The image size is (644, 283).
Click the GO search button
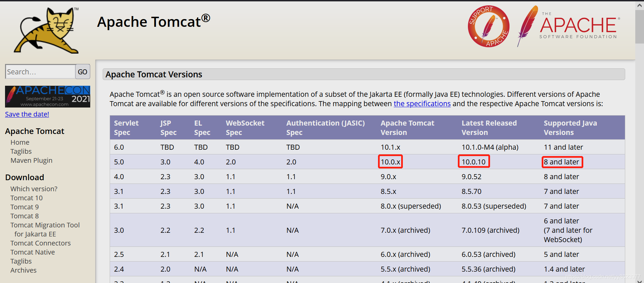point(83,72)
